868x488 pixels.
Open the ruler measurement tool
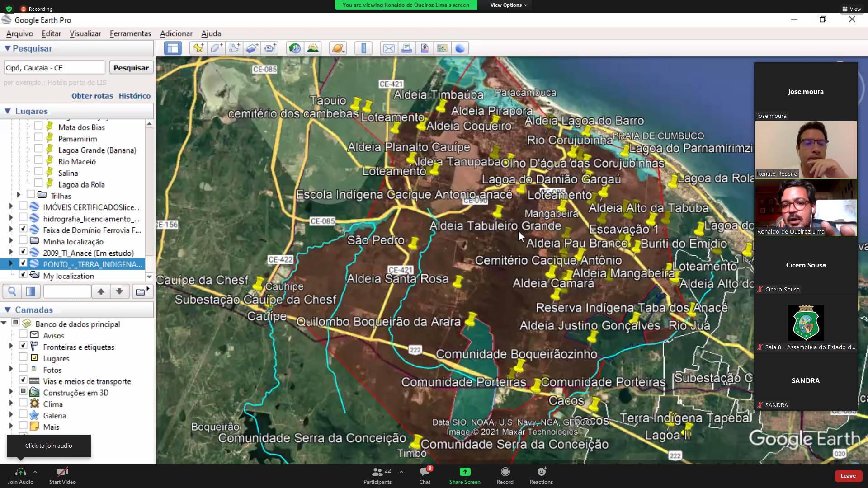(363, 48)
